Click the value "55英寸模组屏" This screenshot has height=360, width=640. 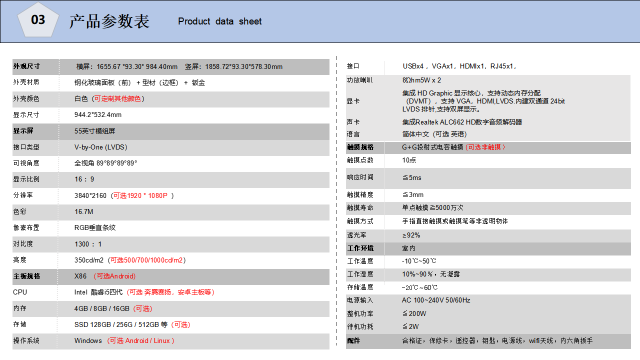click(x=95, y=131)
